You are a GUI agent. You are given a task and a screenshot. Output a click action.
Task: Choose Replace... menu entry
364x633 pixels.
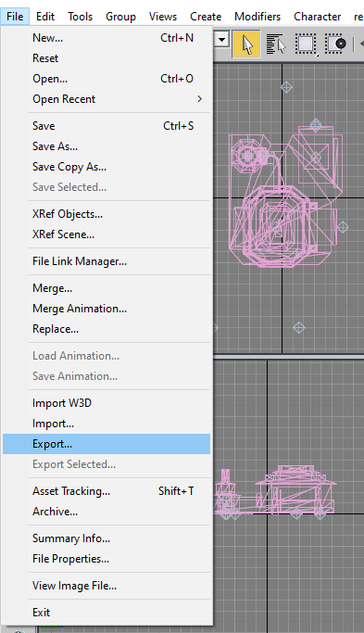click(x=107, y=329)
